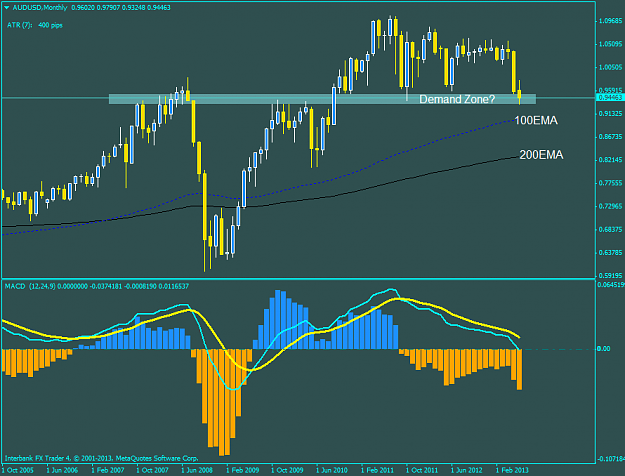Click the 1 Jun 2010 date label
Image resolution: width=625 pixels, height=476 pixels.
pyautogui.click(x=332, y=470)
